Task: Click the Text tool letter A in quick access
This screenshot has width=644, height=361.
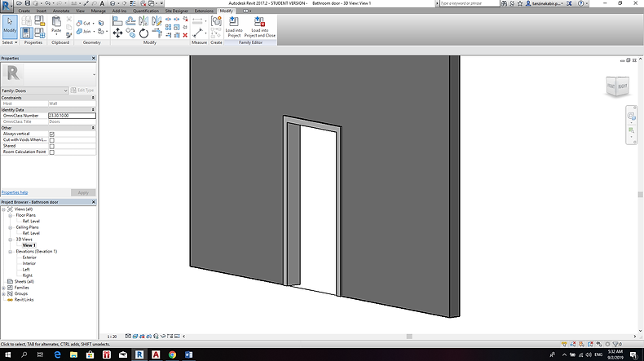Action: pos(102,3)
